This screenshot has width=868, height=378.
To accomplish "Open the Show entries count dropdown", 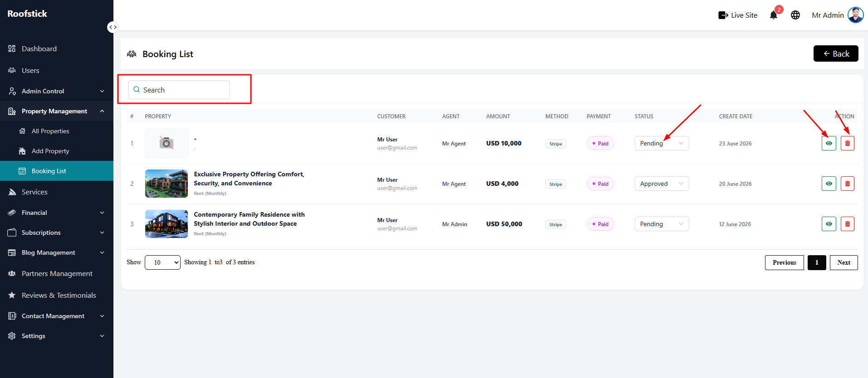I will 162,262.
